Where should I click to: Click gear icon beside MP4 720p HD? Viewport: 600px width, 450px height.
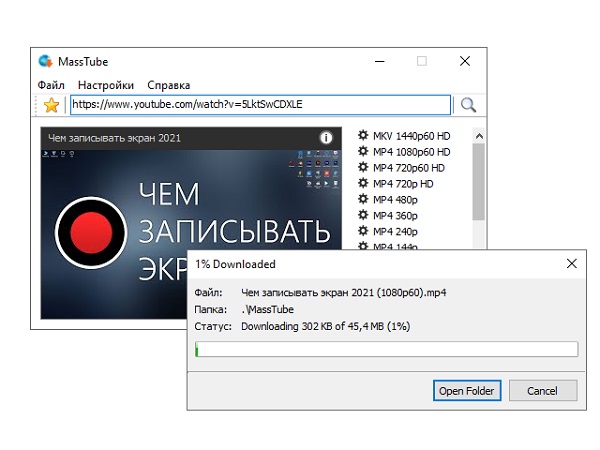tap(363, 183)
